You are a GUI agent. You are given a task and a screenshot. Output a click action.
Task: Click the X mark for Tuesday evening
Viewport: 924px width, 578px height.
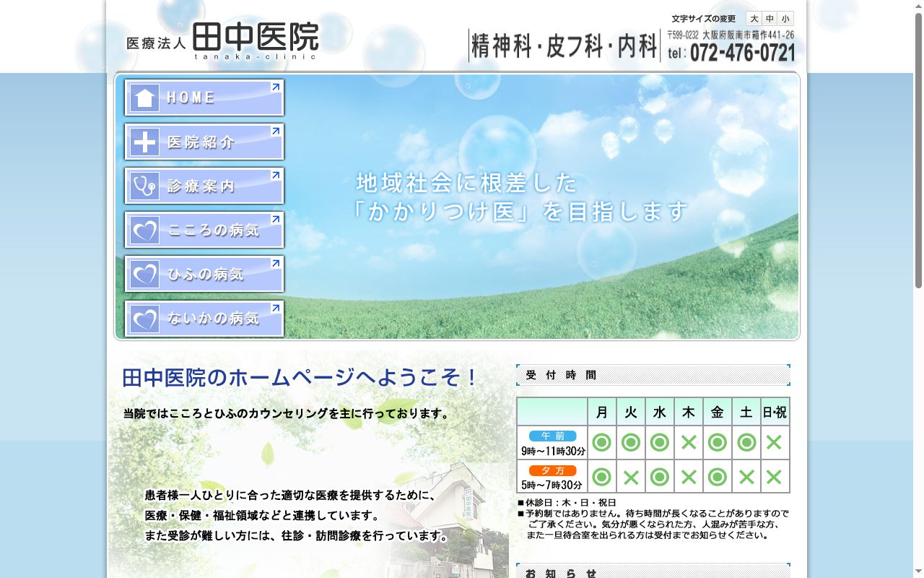(x=631, y=477)
